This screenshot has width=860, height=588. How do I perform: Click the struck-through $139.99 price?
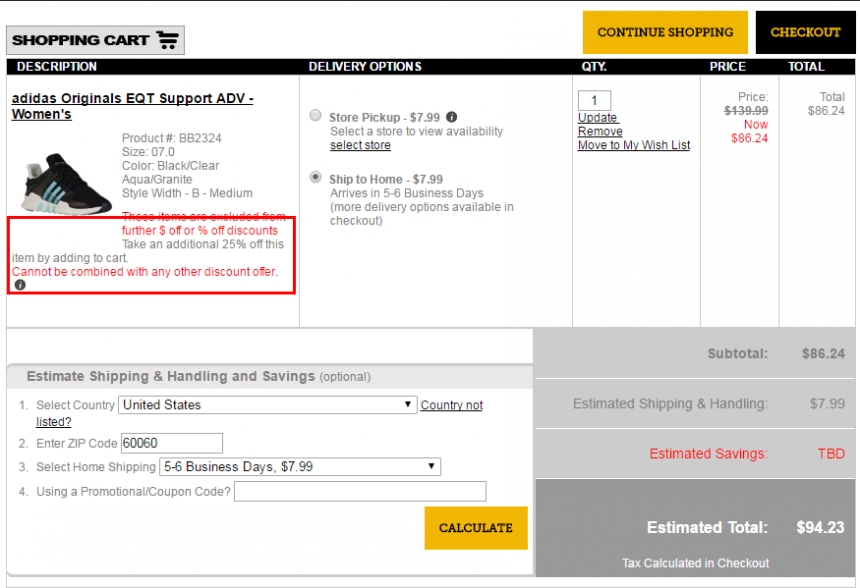746,111
